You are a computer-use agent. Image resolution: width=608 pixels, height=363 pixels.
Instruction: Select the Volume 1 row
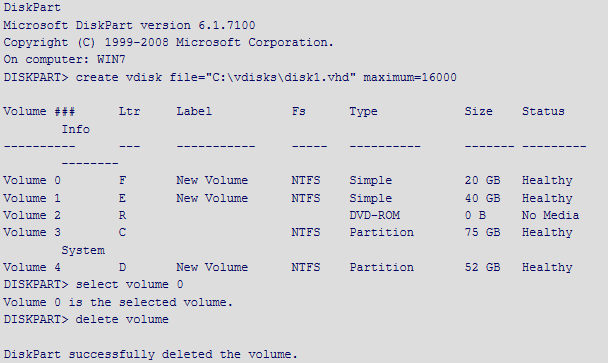[288, 198]
